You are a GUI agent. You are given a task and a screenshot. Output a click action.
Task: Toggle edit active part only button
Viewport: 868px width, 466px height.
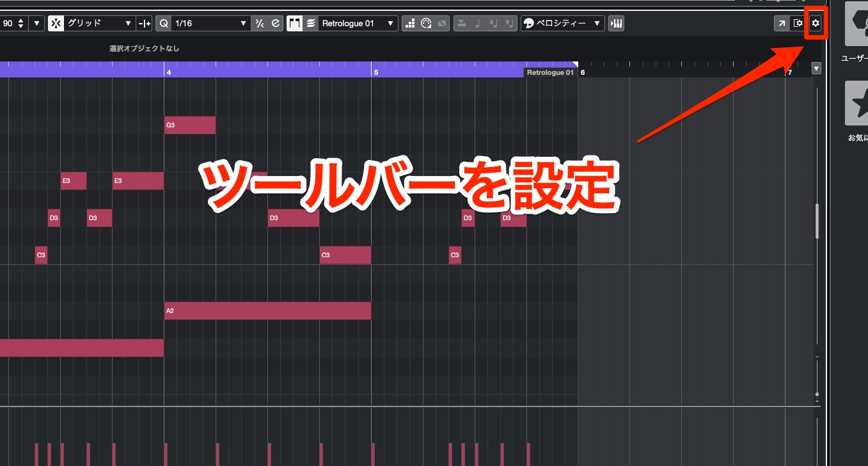click(x=311, y=24)
